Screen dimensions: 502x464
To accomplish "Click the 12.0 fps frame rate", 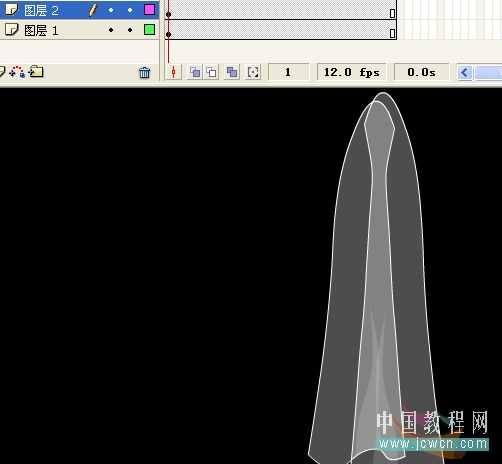I will (x=352, y=72).
